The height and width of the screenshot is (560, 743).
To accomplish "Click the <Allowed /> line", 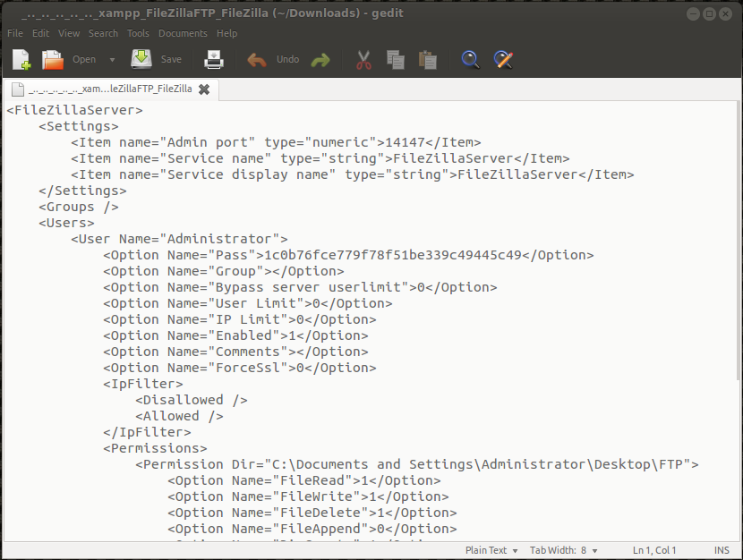I will click(179, 416).
